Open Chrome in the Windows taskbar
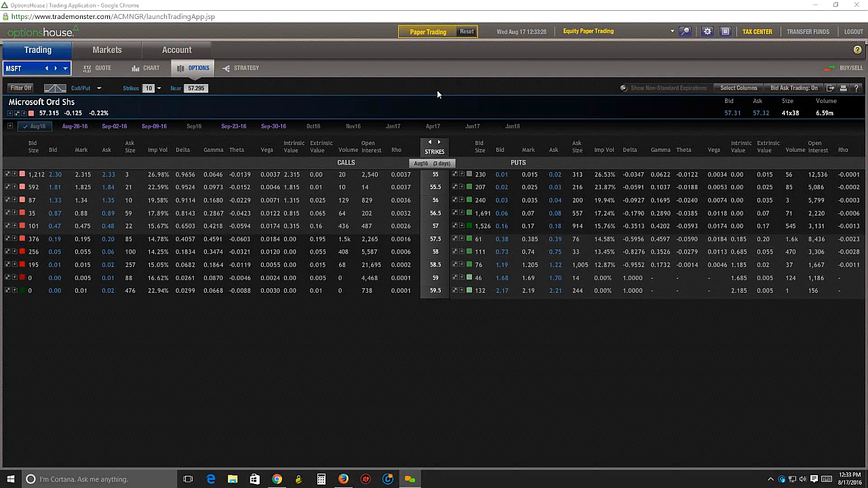The width and height of the screenshot is (868, 488). [277, 479]
